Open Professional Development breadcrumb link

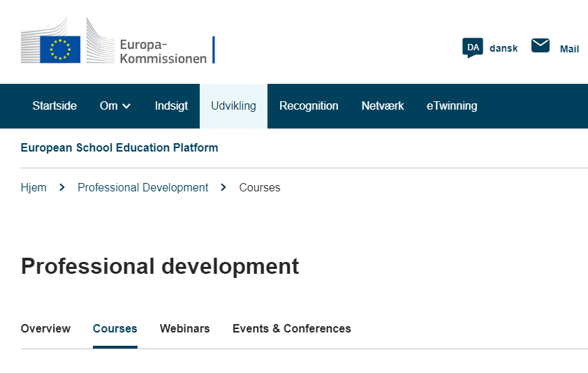143,187
